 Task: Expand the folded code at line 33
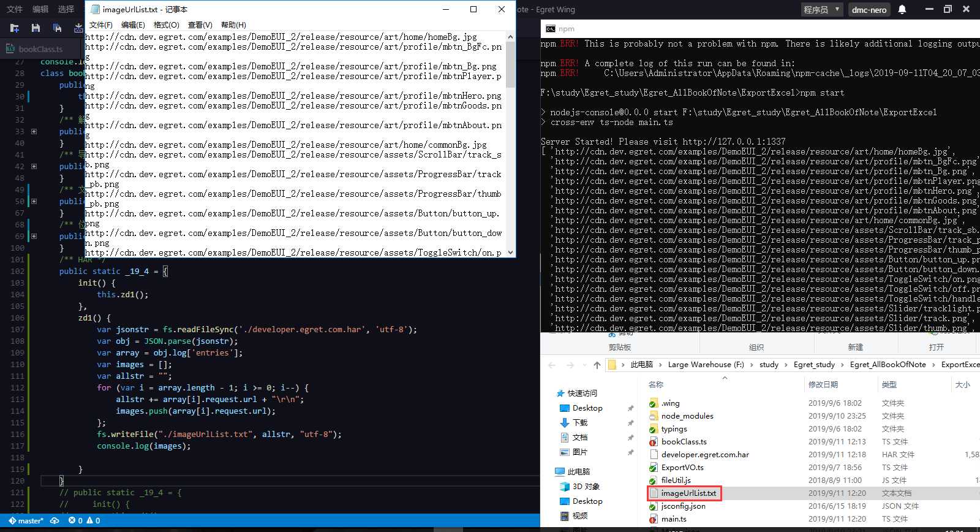[34, 131]
